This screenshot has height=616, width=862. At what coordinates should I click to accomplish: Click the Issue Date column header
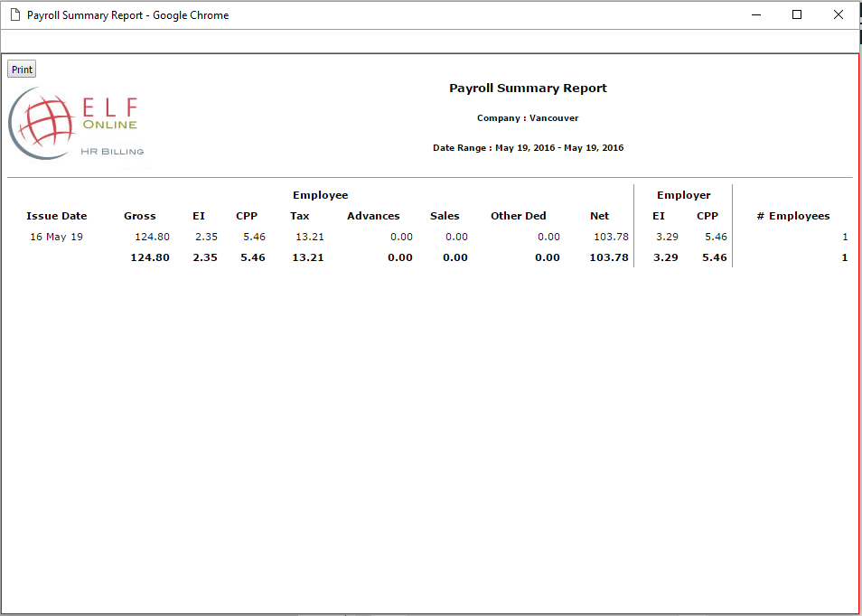point(57,216)
